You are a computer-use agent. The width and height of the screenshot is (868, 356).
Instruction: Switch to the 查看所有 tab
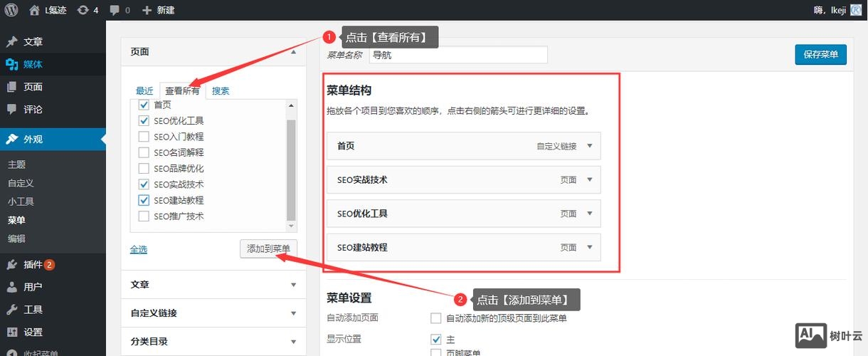click(182, 91)
